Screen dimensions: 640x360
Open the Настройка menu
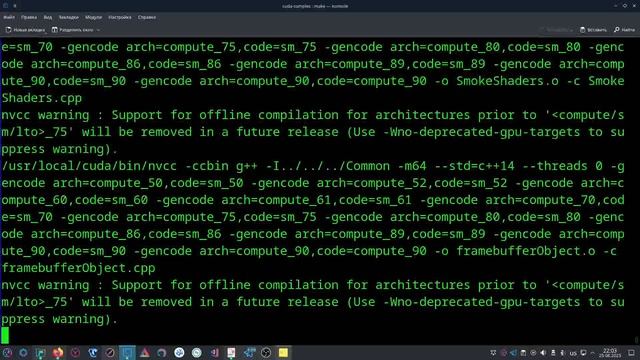click(x=120, y=17)
